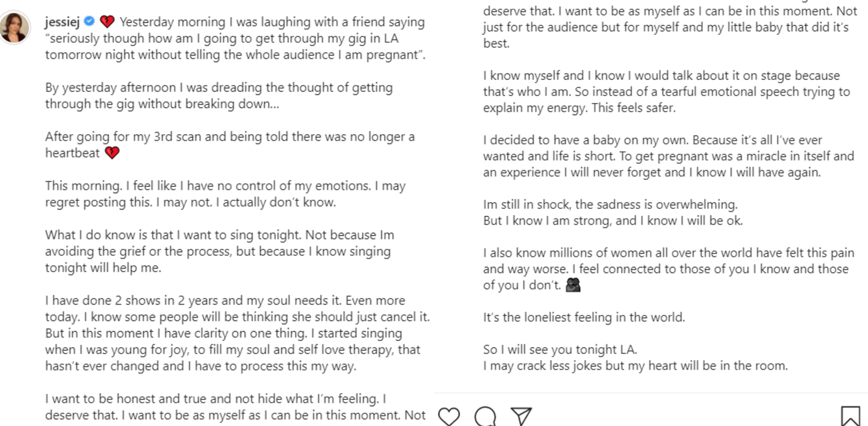
Task: Click the line "Im still in shock"
Action: (x=610, y=204)
